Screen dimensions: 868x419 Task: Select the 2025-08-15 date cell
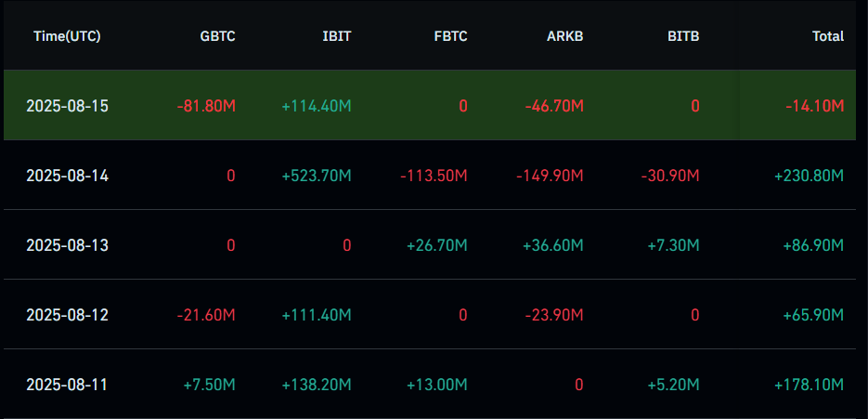point(68,106)
